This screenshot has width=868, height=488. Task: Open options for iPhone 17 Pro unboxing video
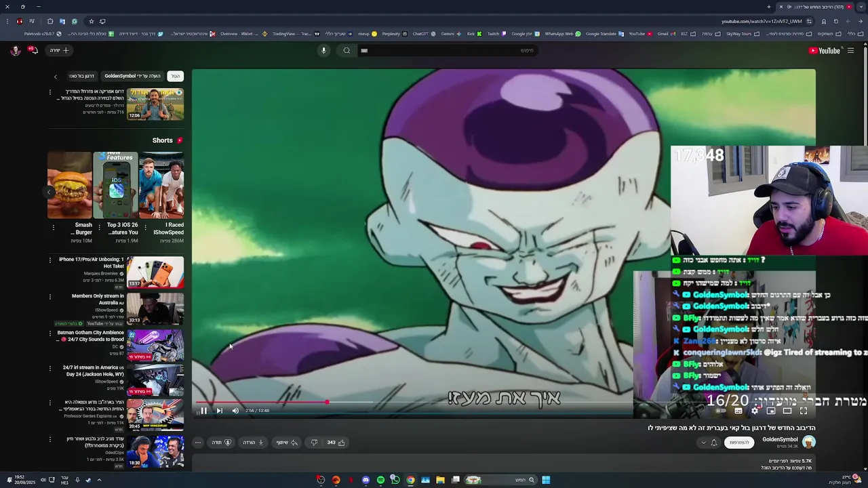tap(50, 260)
